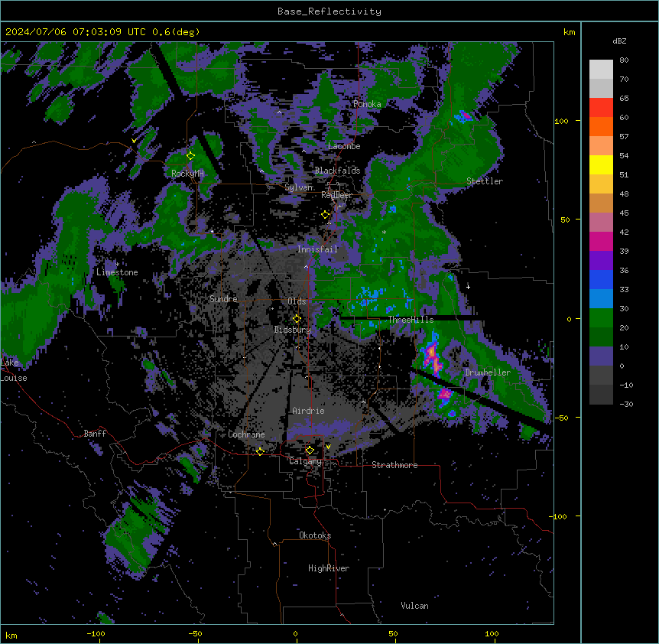659x644 pixels.
Task: Click the Lacombe city label
Action: click(344, 146)
